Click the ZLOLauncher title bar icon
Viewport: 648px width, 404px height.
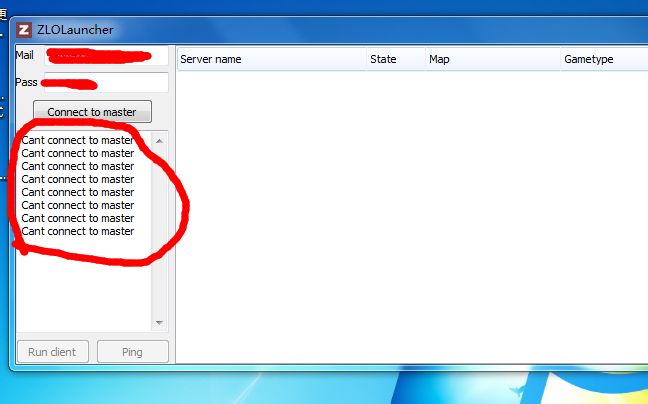[x=24, y=30]
